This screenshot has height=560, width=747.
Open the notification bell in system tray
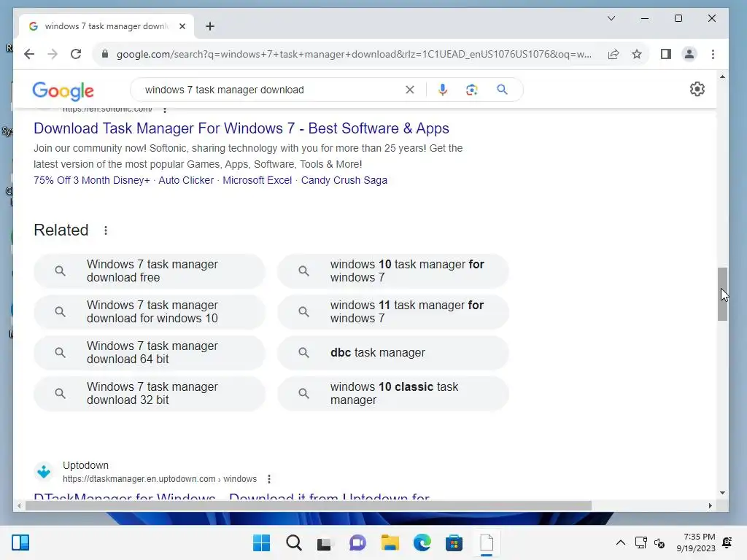727,542
